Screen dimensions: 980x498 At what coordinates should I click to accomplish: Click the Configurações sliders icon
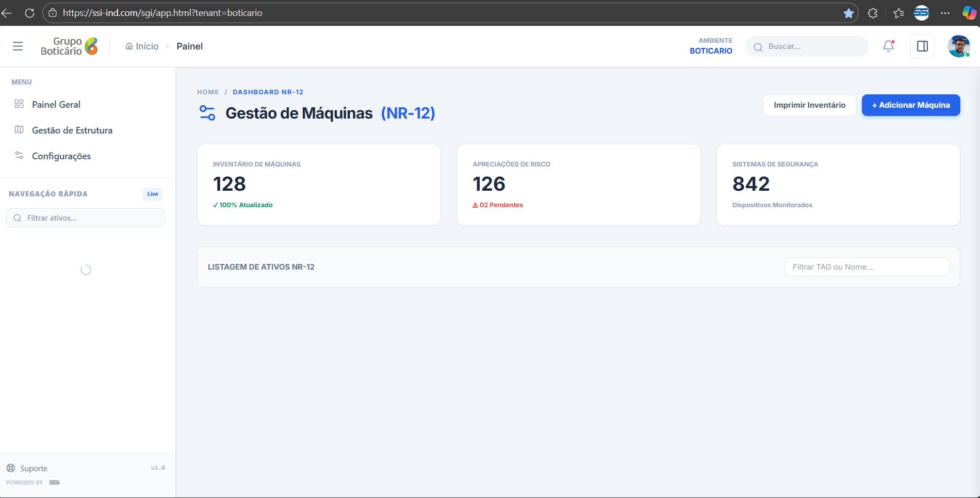click(19, 156)
